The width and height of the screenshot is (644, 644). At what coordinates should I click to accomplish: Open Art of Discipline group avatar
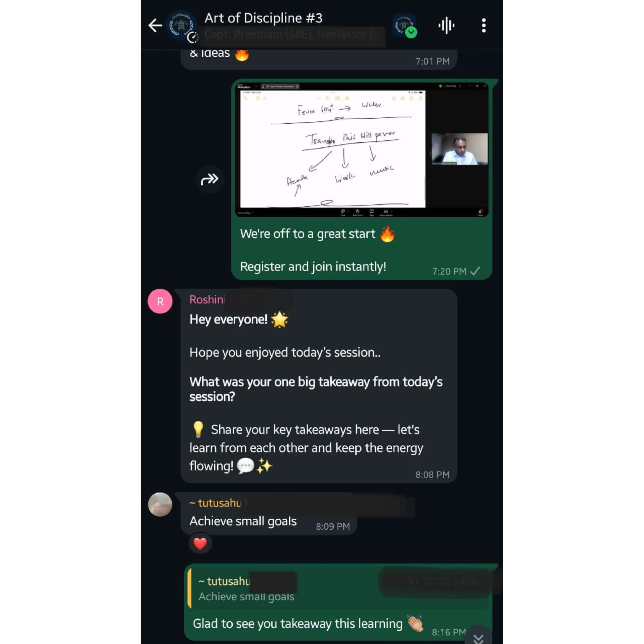coord(181,26)
